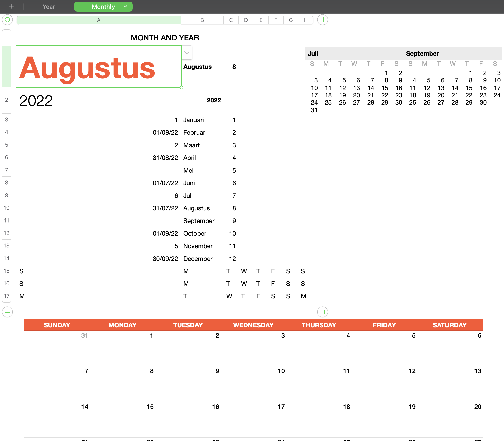Click the circular table selection handle
The height and width of the screenshot is (441, 504).
click(x=7, y=20)
